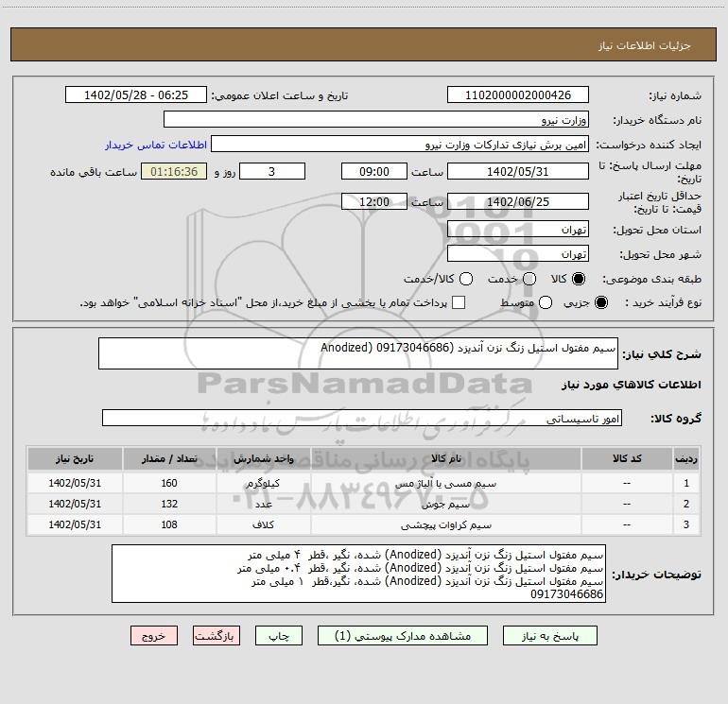Click the quantity cell 160
728x704 pixels.
(x=169, y=483)
